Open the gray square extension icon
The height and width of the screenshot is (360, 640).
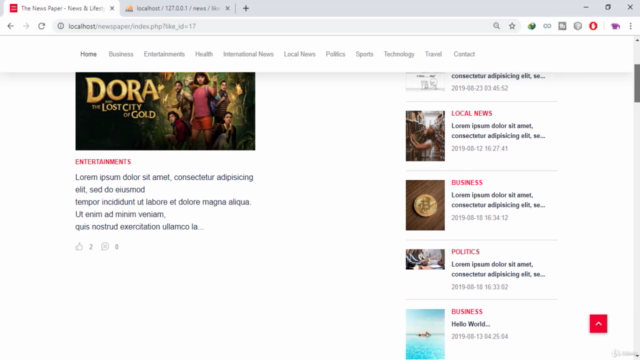562,26
